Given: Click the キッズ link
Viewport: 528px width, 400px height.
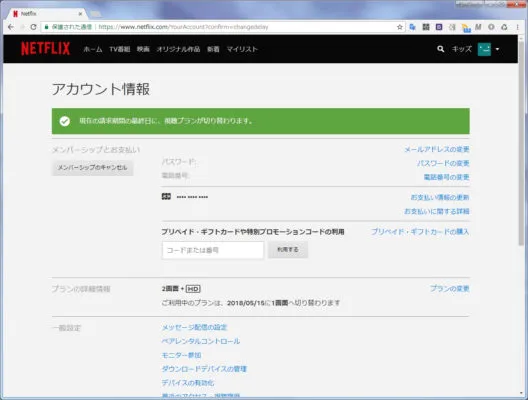Looking at the screenshot, I should click(462, 49).
